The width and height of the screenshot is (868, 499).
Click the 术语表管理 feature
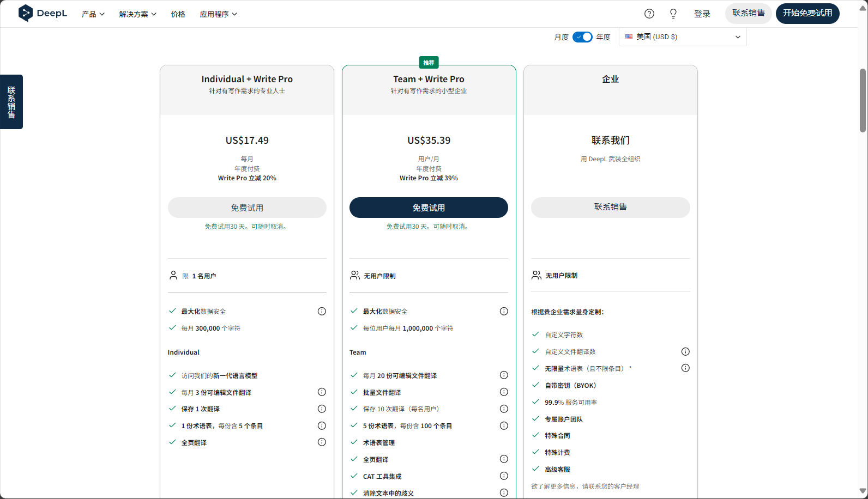click(379, 443)
